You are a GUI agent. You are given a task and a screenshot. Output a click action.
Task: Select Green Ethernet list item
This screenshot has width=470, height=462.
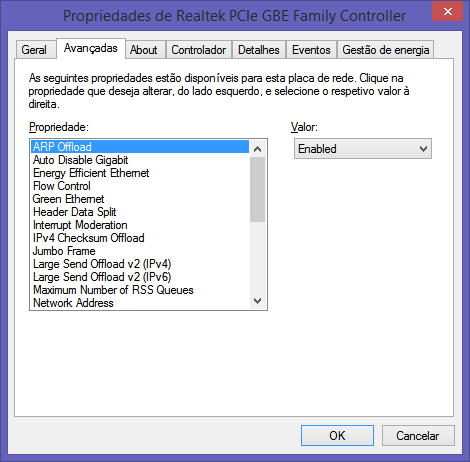pyautogui.click(x=140, y=199)
